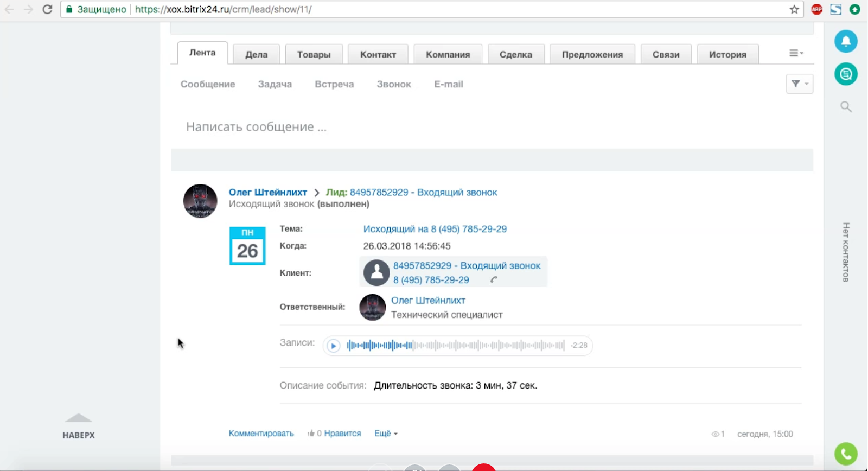Click the thumbs-up like icon
The width and height of the screenshot is (868, 471).
pos(311,433)
